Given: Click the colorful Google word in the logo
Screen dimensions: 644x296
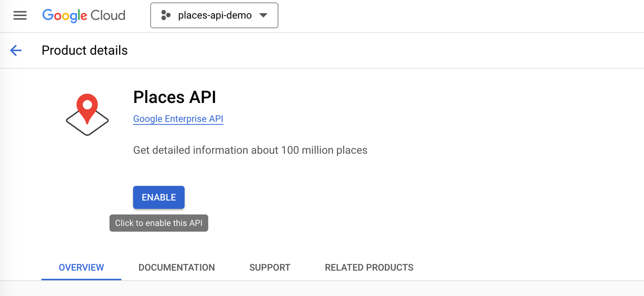Looking at the screenshot, I should (65, 15).
